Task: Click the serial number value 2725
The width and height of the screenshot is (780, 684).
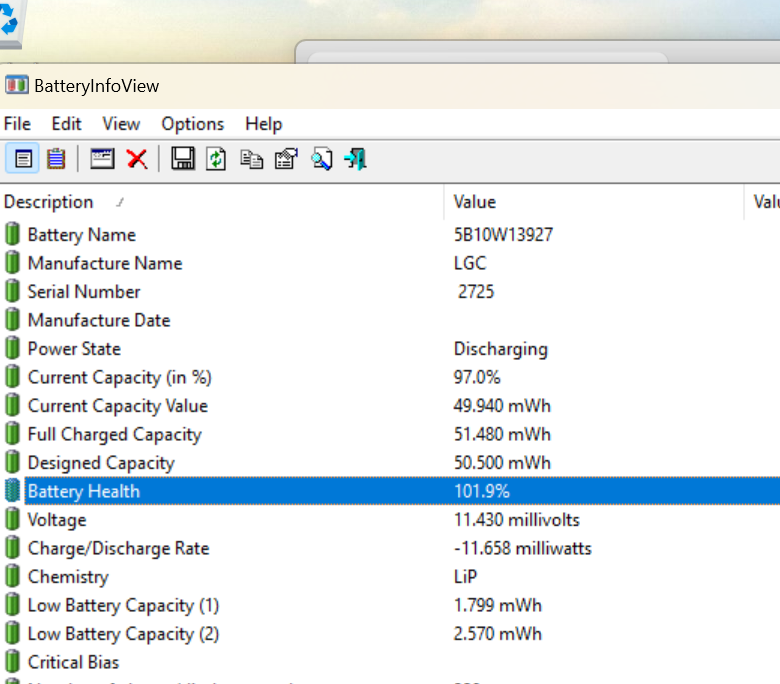Action: point(476,292)
